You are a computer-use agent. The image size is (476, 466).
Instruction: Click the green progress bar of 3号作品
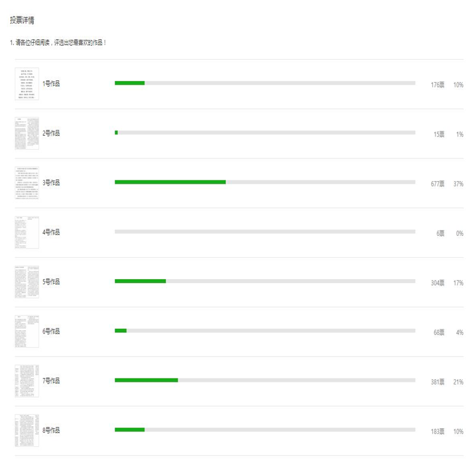(x=170, y=182)
